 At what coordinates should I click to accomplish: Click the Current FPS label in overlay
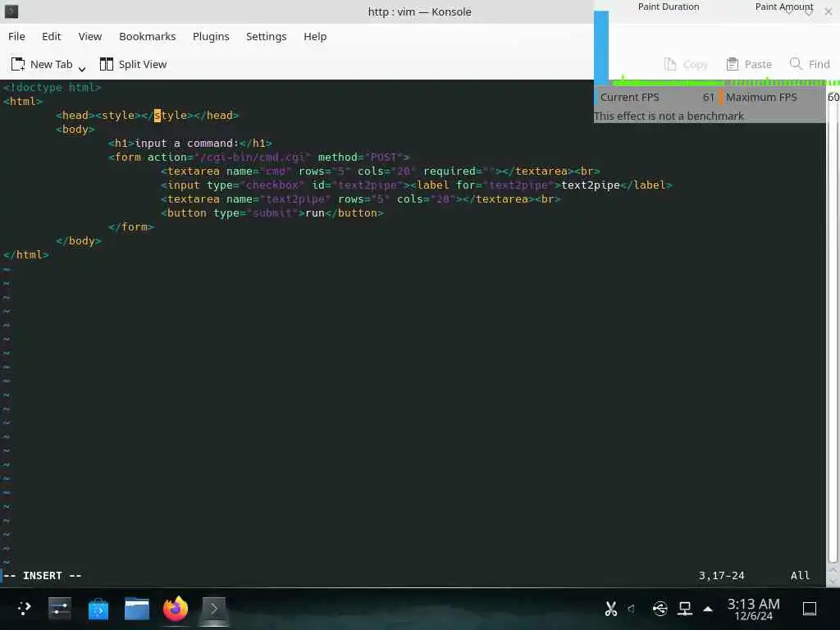click(629, 98)
